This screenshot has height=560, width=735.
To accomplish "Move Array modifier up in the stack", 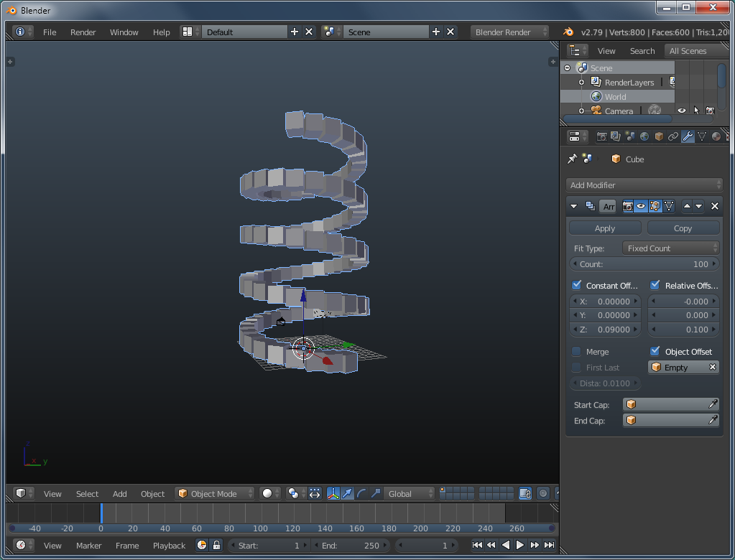I will (x=687, y=206).
